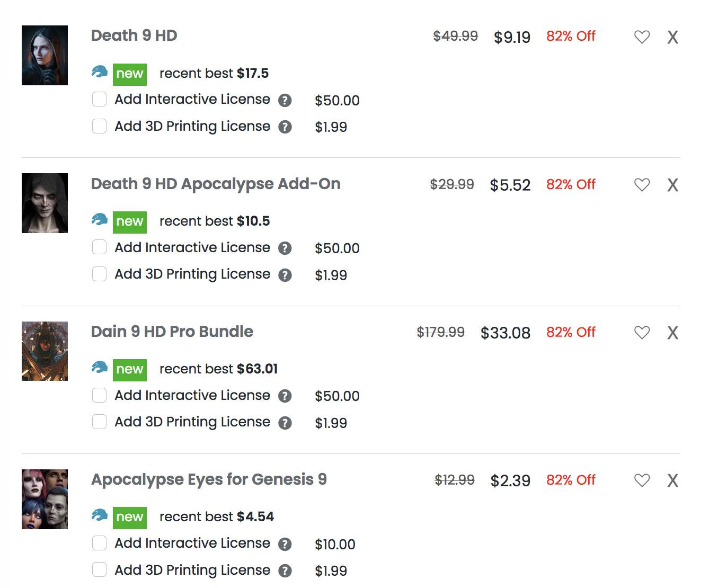This screenshot has width=727, height=588.
Task: Help icon for Death 9 HD Interactive License
Action: point(285,100)
